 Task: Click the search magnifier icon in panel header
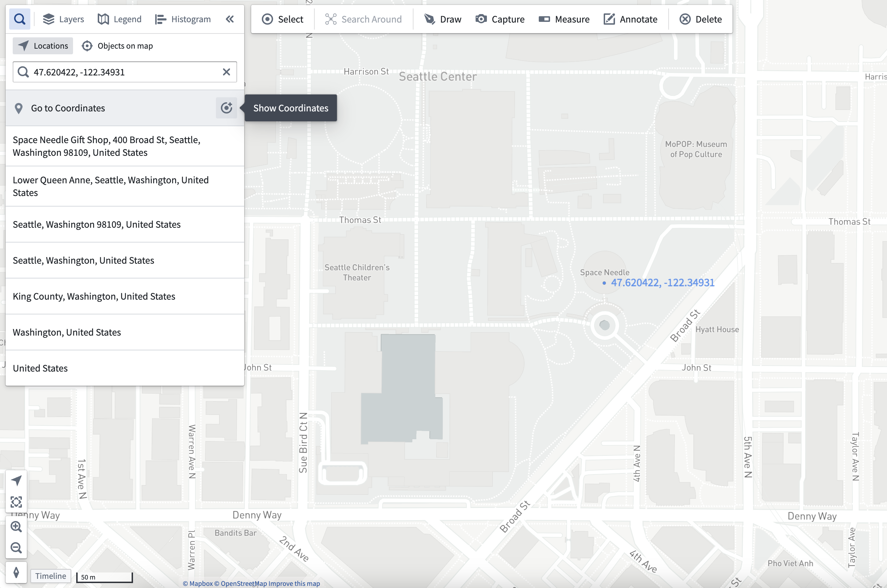[19, 19]
